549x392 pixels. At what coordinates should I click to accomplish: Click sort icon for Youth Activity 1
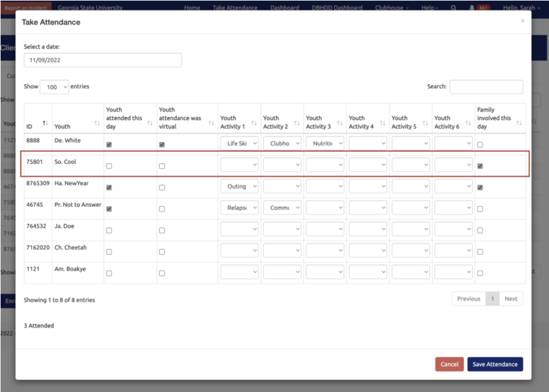(x=254, y=123)
